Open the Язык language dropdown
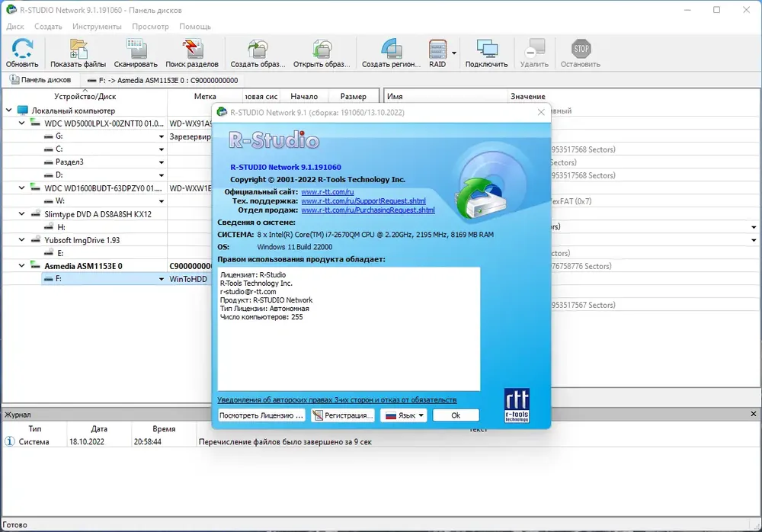Screen dimensions: 762x532 tap(404, 415)
